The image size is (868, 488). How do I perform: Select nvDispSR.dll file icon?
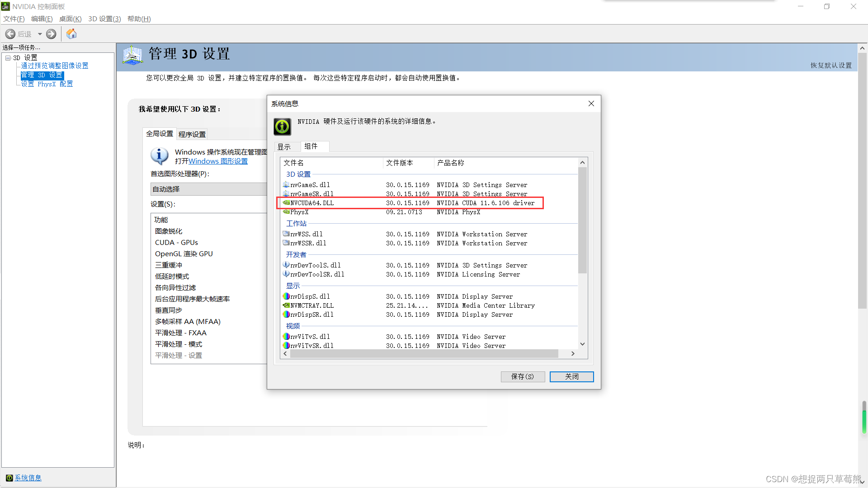click(x=286, y=314)
